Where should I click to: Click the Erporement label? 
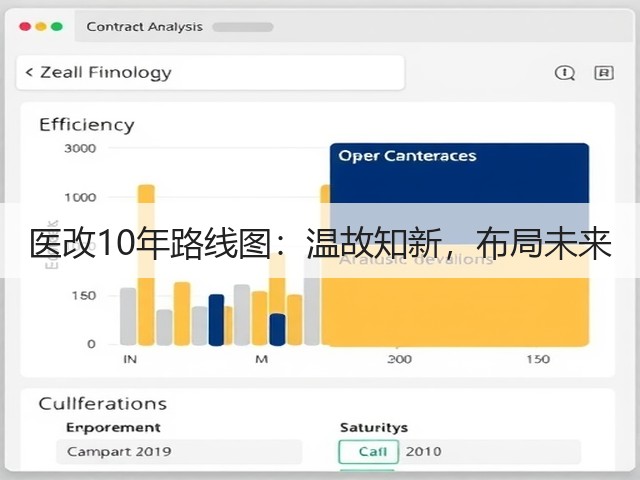[113, 427]
